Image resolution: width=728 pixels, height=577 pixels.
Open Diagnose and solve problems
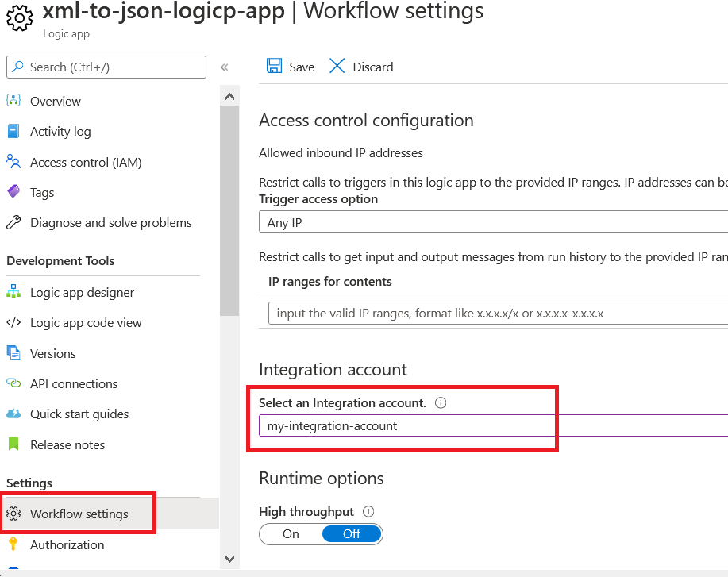point(111,223)
